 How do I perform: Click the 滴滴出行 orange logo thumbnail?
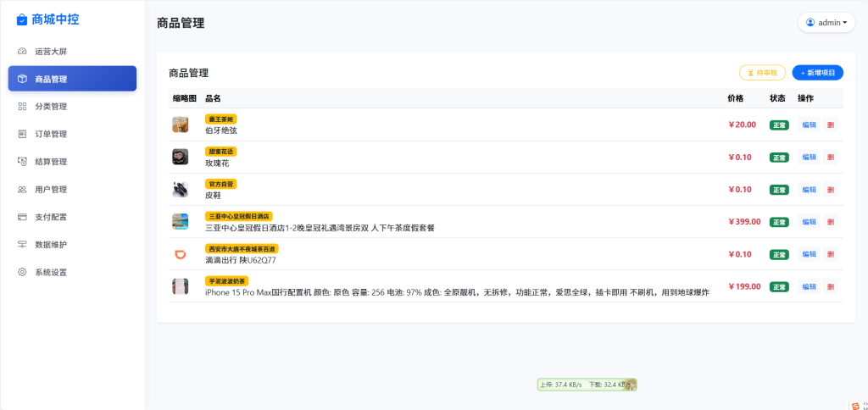180,254
